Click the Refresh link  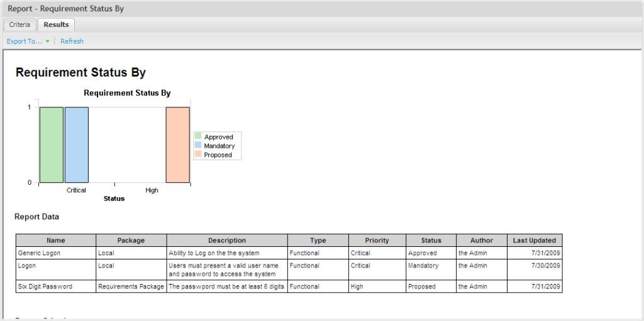pyautogui.click(x=72, y=41)
